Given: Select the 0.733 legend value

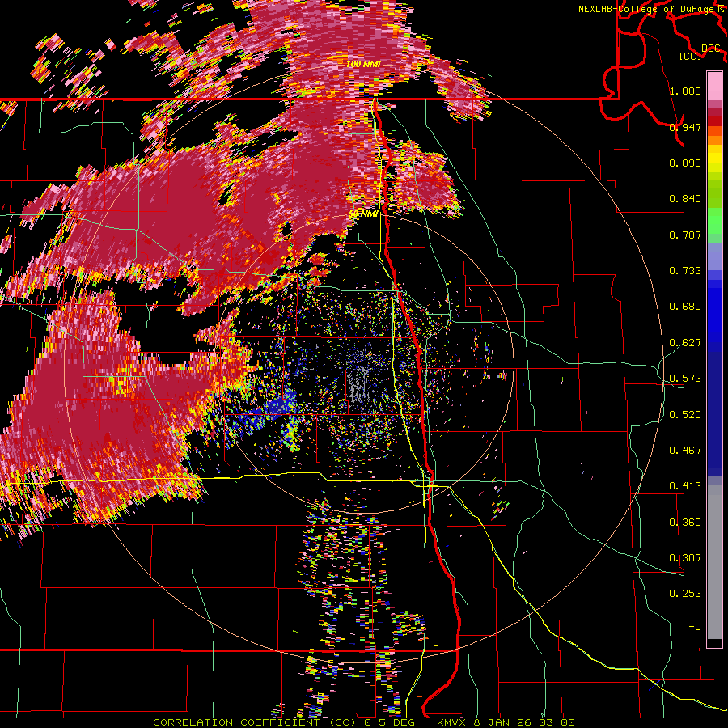Looking at the screenshot, I should (x=685, y=271).
